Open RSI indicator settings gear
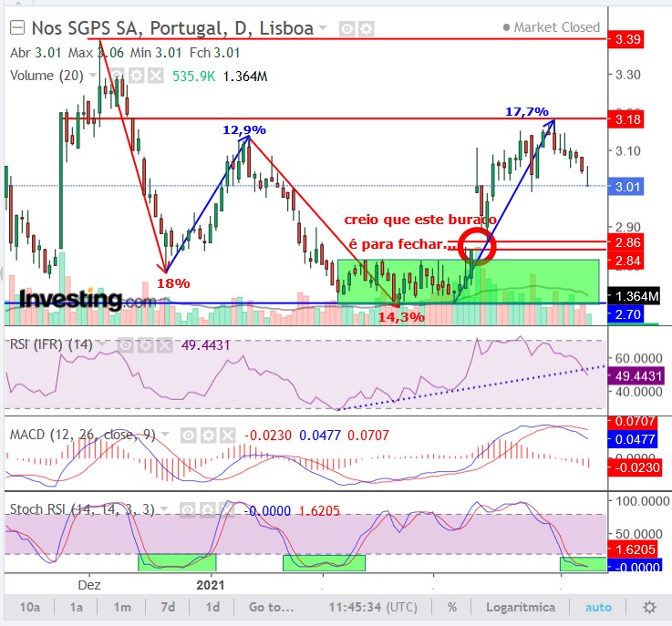 145,345
